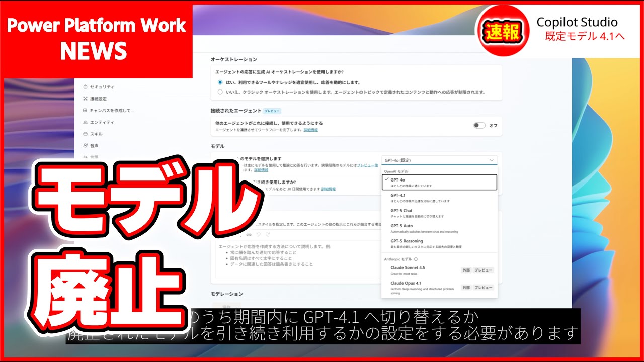Screen dimensions: 644x362
Task: Click the info icon beside Anthropic モデル
Action: point(416,259)
